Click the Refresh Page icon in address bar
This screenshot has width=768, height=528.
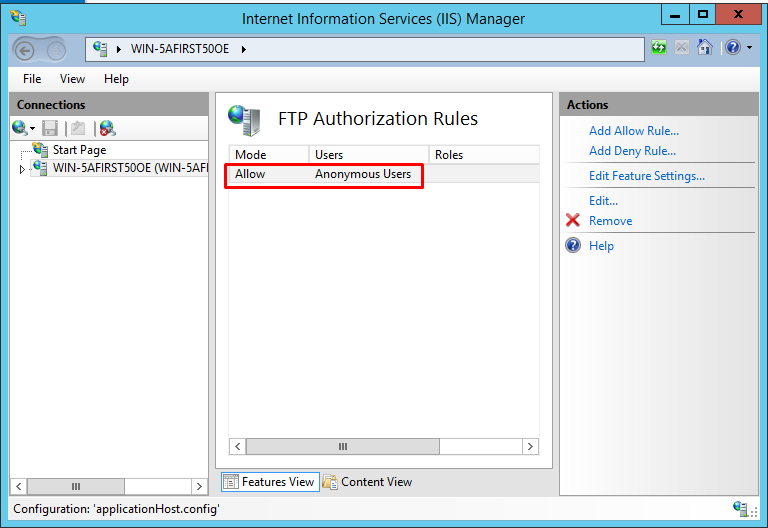pyautogui.click(x=659, y=48)
